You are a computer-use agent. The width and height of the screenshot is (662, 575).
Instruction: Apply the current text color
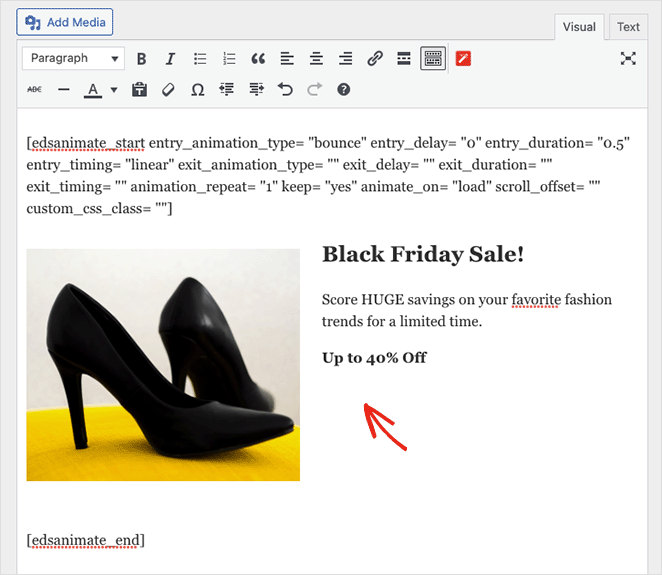coord(93,90)
